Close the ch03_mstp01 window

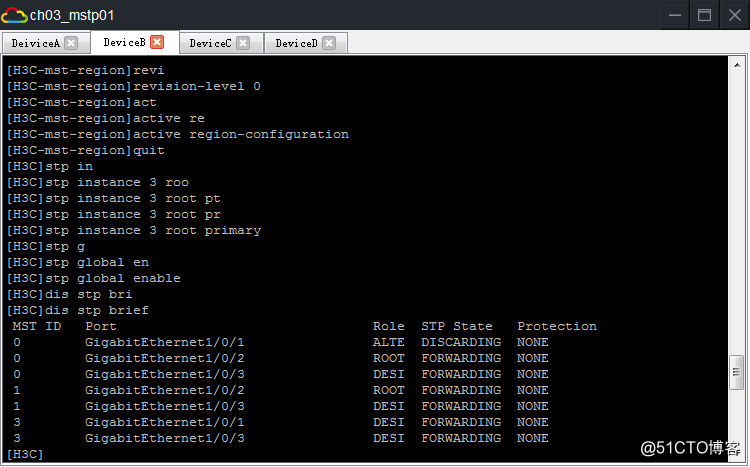pos(735,15)
